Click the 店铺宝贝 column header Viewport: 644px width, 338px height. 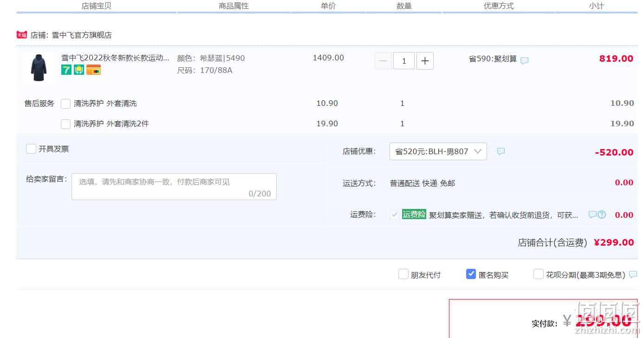pyautogui.click(x=97, y=6)
